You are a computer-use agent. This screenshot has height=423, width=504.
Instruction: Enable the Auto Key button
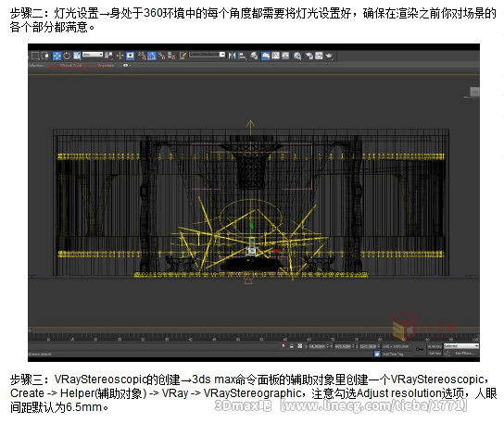tap(435, 346)
